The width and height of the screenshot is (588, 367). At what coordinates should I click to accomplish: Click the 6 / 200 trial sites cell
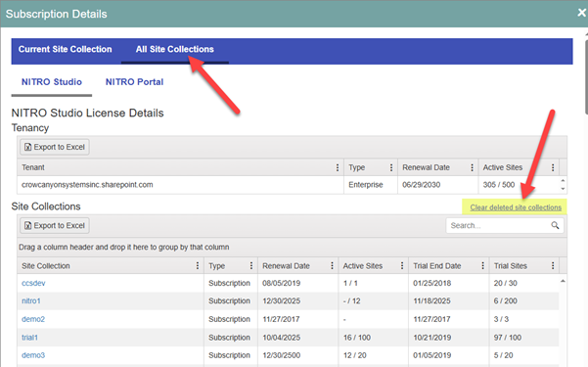(523, 301)
